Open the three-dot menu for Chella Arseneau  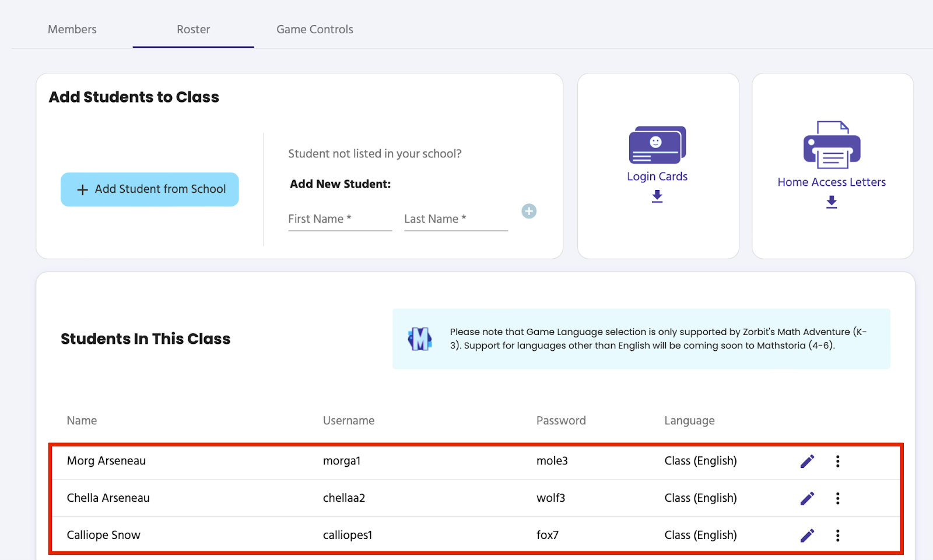tap(837, 498)
